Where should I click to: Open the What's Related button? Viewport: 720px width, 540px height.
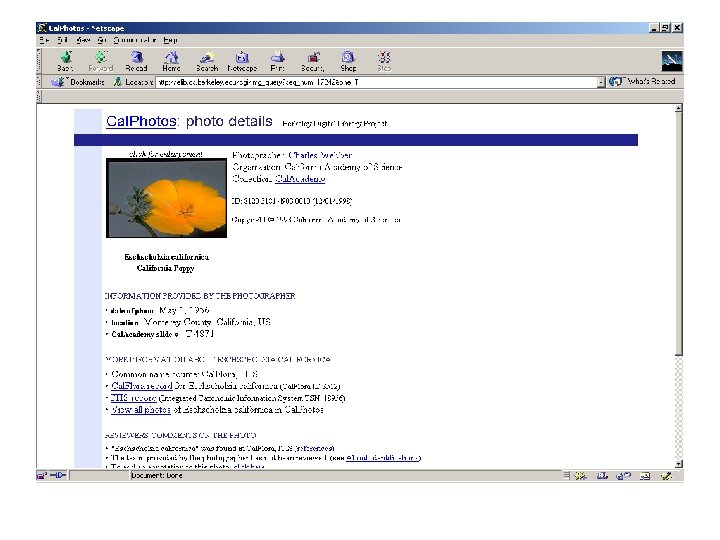pos(642,81)
